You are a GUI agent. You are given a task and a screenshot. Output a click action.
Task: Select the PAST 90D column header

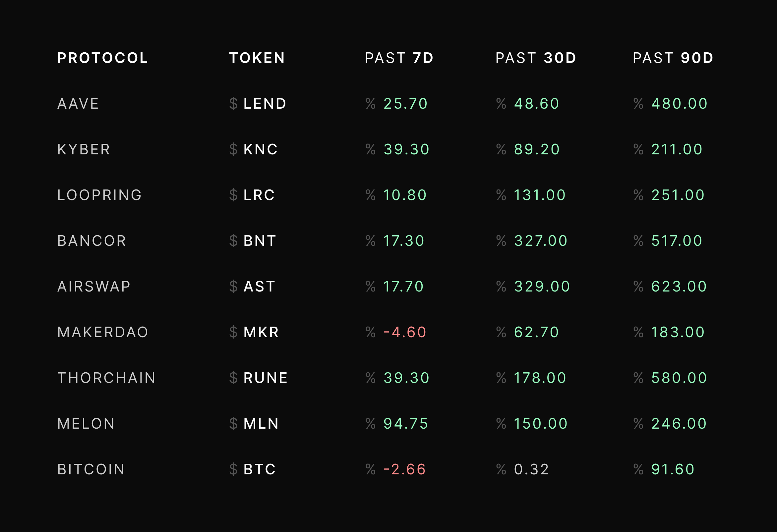click(x=673, y=58)
